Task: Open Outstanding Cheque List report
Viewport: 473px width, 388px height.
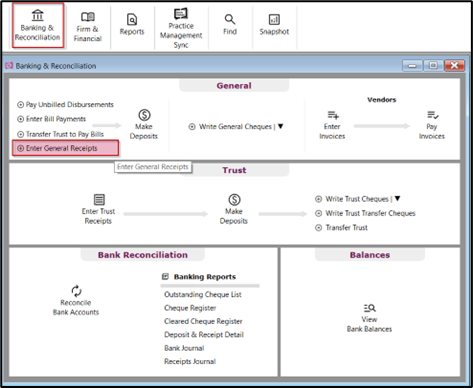Action: point(203,295)
